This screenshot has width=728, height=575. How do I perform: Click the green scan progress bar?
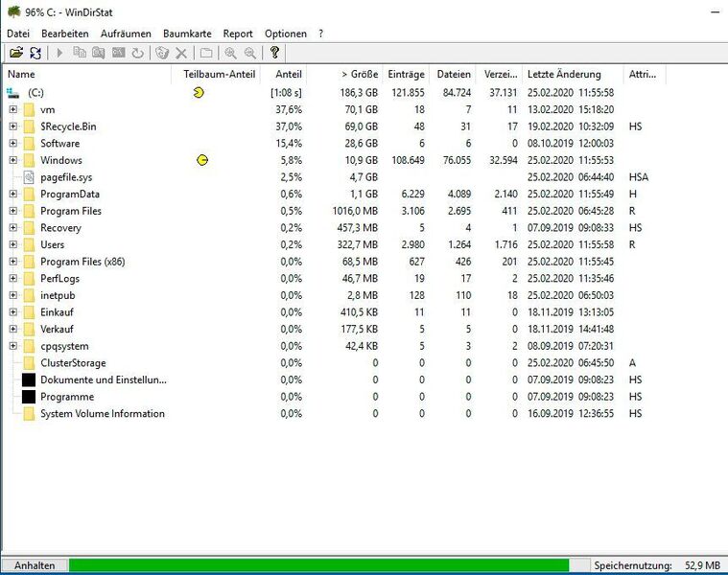[319, 565]
